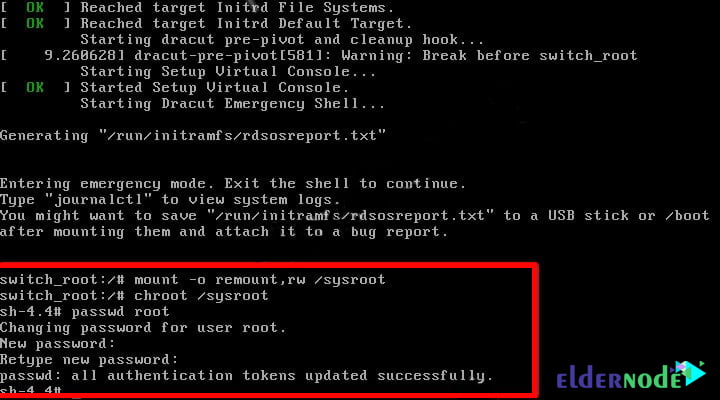Click the passwd root command line
This screenshot has height=400, width=720.
[x=85, y=312]
